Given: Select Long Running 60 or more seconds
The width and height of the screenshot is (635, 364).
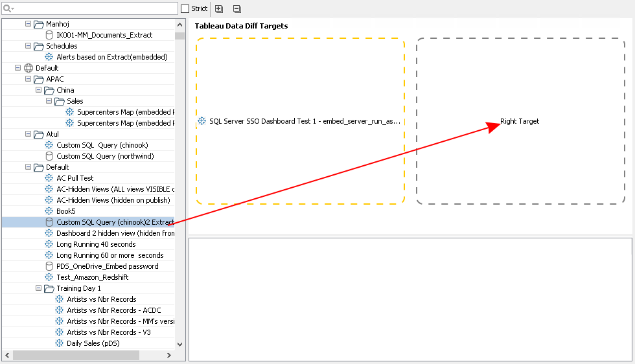Looking at the screenshot, I should [110, 255].
